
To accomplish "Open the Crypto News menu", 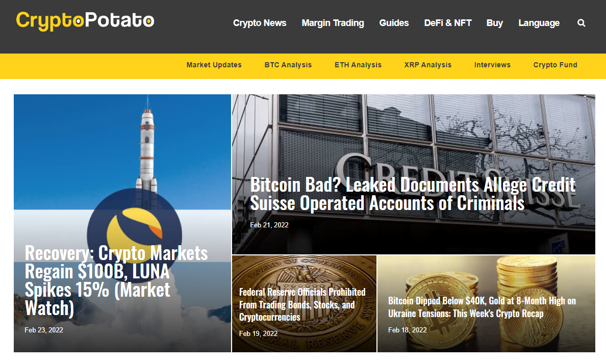I will [260, 23].
